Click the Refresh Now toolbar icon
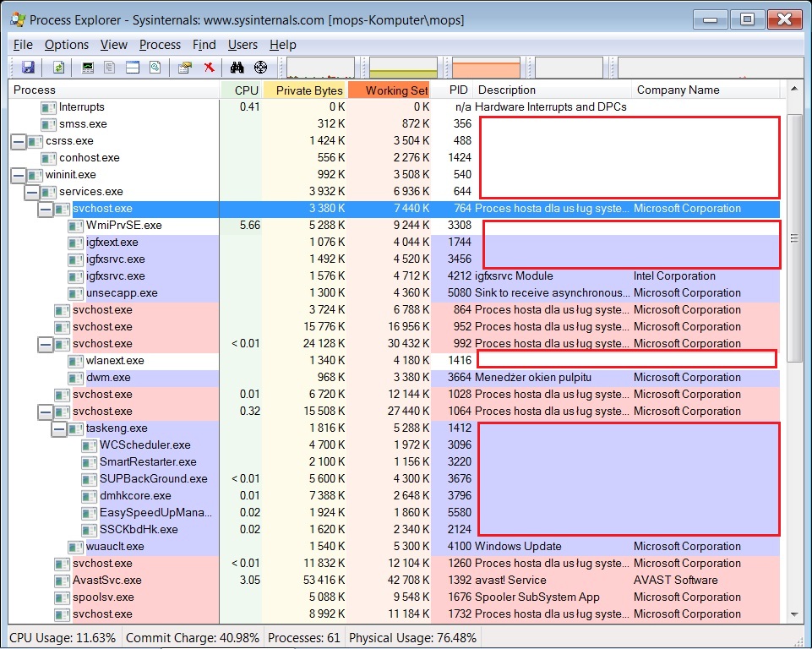Screen dimensions: 812x649 (58, 68)
